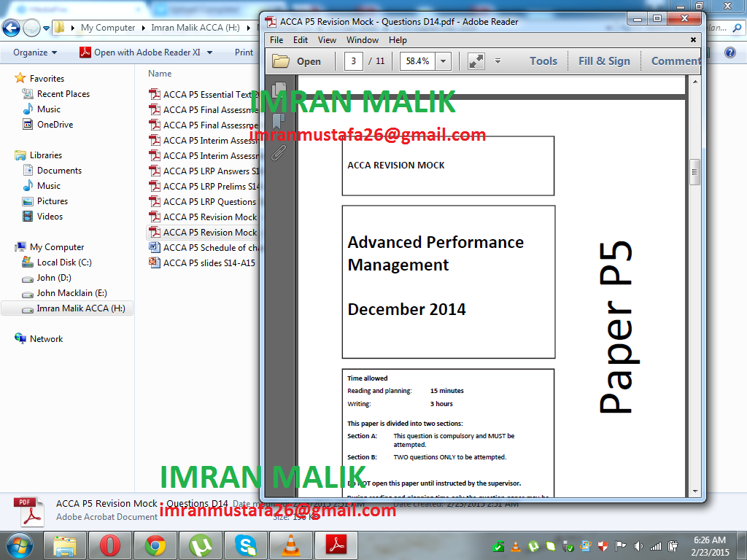Screen dimensions: 747x560
Task: Click My Computer in the address breadcrumb
Action: (x=108, y=28)
